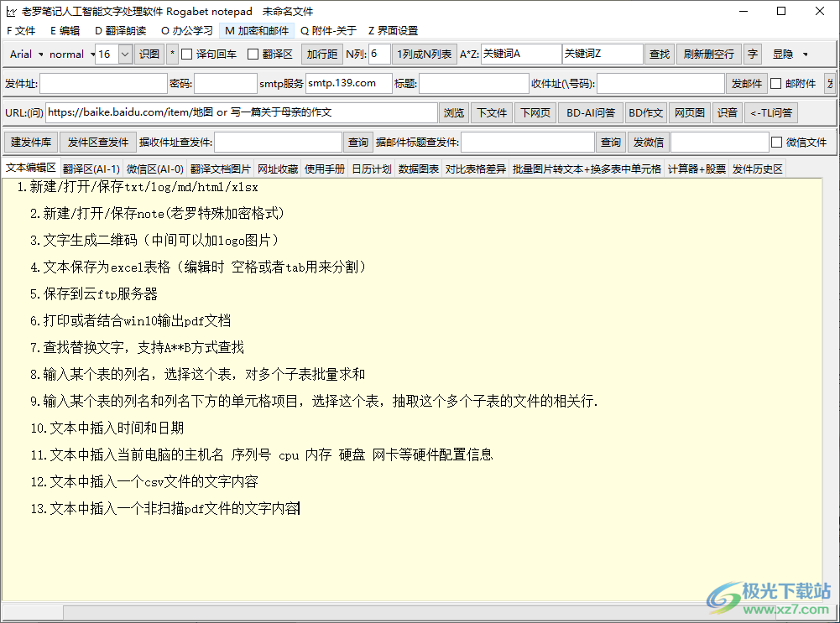This screenshot has width=840, height=623.
Task: Toggle the 翻译区 checkbox
Action: [253, 54]
